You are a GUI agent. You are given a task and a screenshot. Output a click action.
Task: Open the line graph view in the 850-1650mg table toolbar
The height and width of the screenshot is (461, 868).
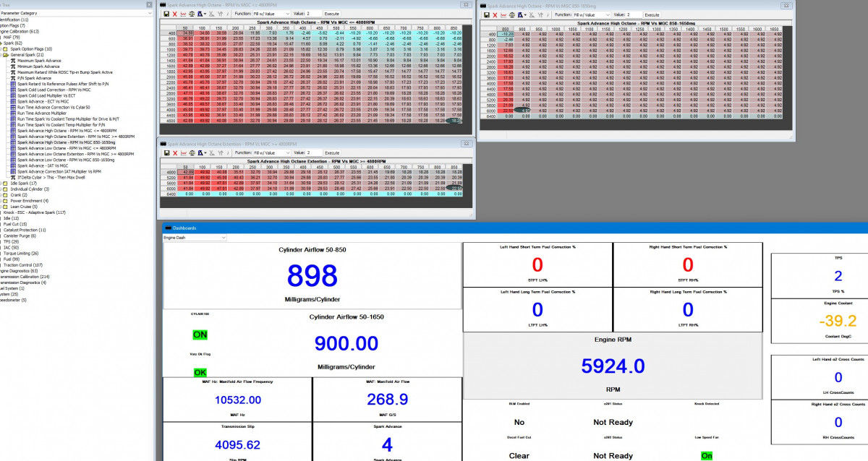coord(503,14)
